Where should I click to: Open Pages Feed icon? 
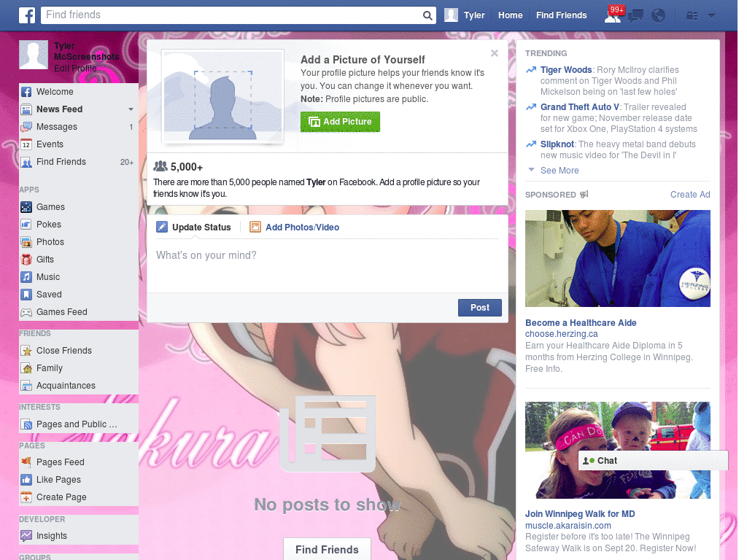[x=26, y=462]
